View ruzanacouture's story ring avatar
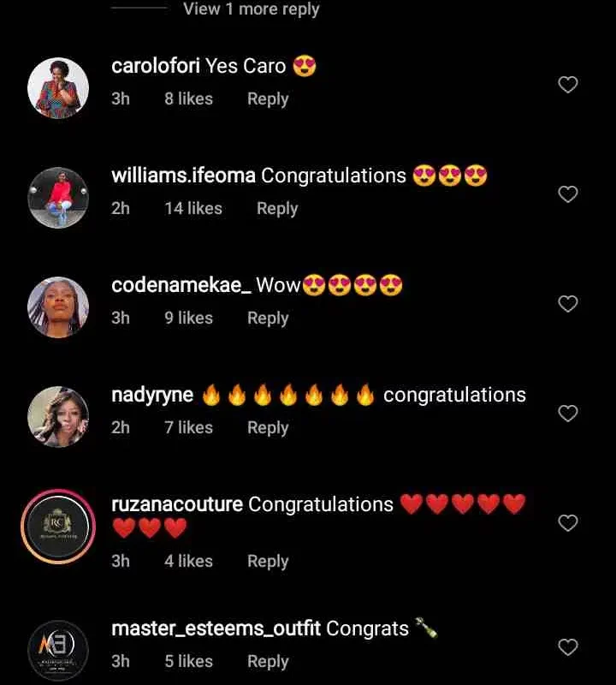Viewport: 616px width, 685px height. (x=58, y=527)
